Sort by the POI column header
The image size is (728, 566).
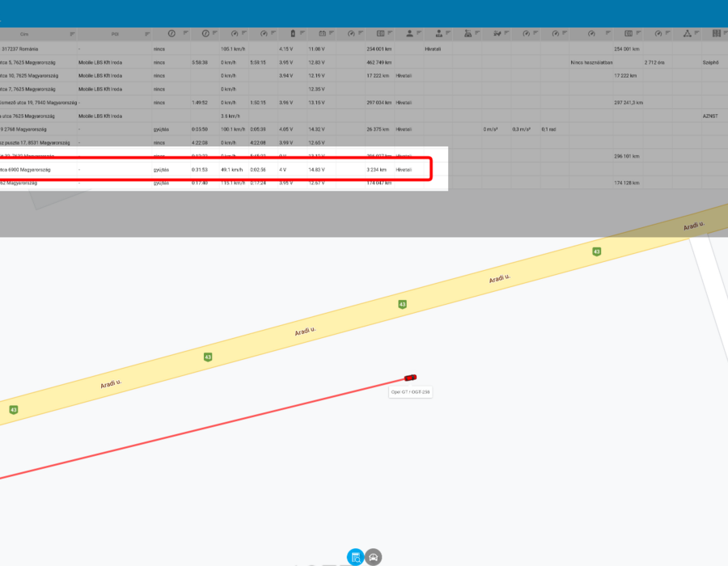pos(115,34)
